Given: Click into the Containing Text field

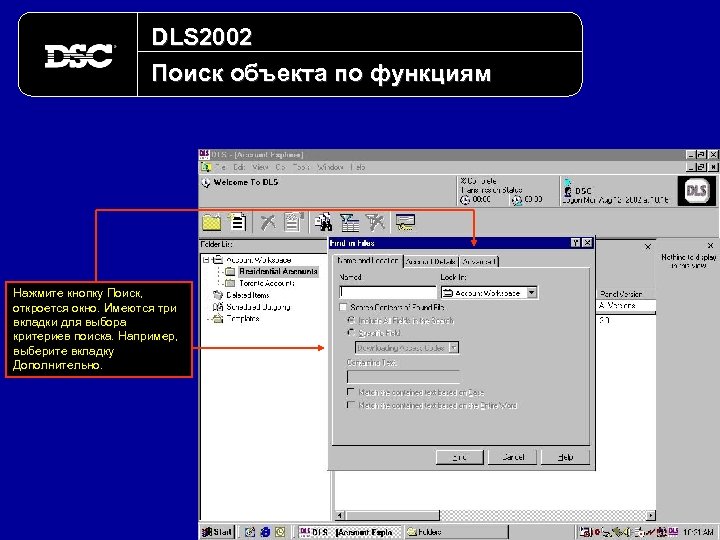Looking at the screenshot, I should coord(403,377).
